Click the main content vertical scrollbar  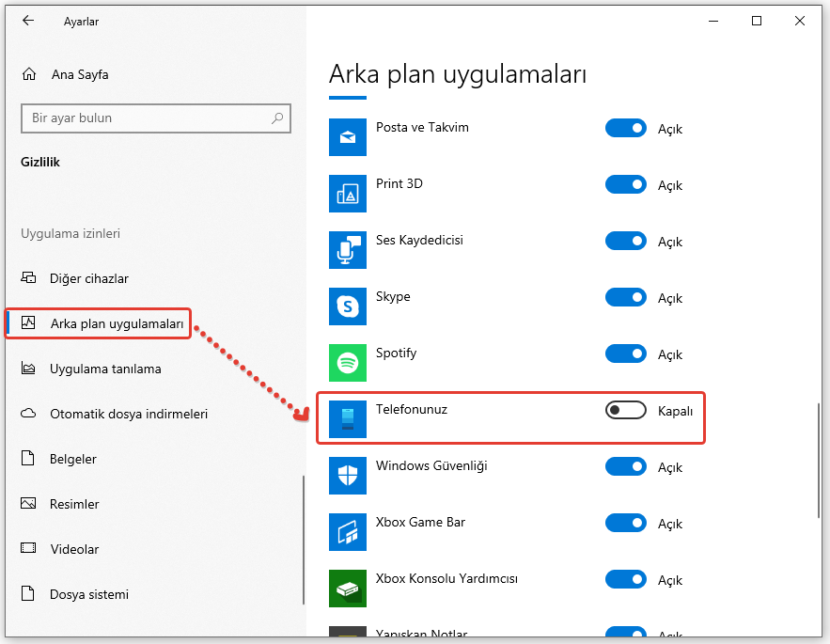point(820,459)
